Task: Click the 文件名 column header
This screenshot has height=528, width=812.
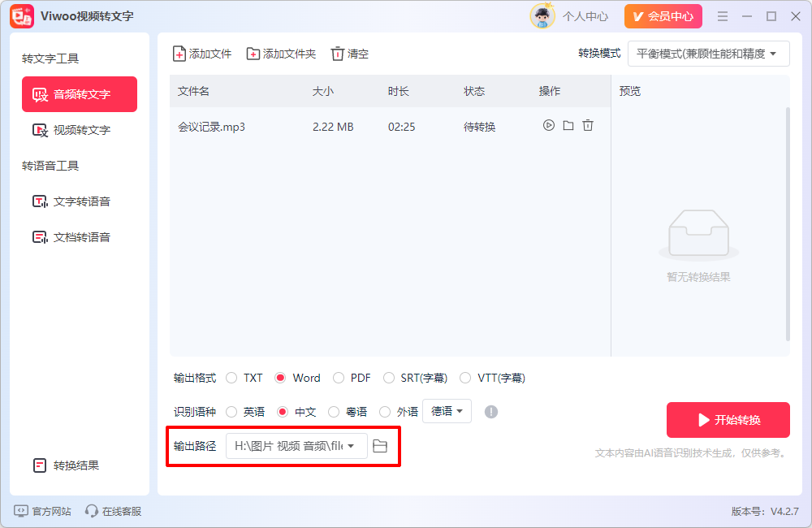Action: click(193, 92)
